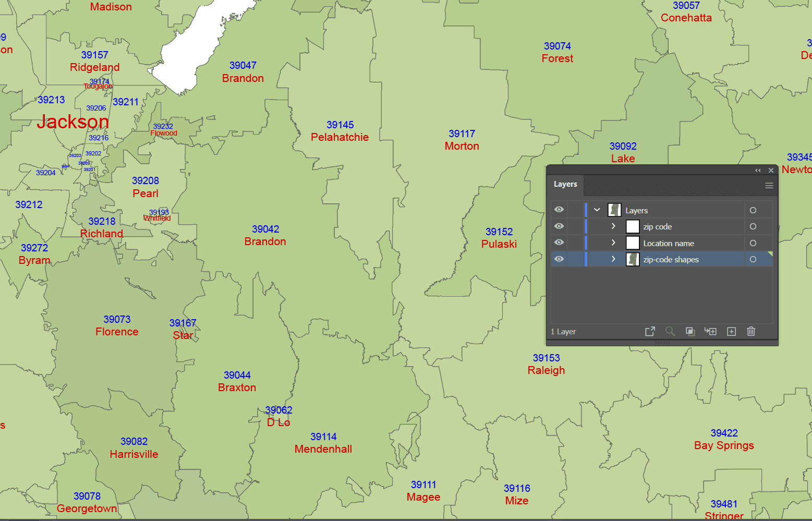The width and height of the screenshot is (812, 521).
Task: Click the 'Harrisville' map label
Action: (x=134, y=454)
